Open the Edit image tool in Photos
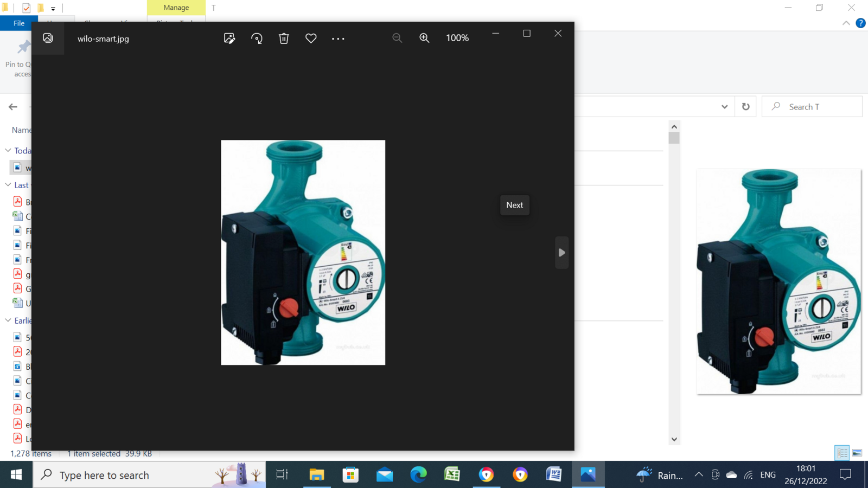868x488 pixels. point(229,38)
